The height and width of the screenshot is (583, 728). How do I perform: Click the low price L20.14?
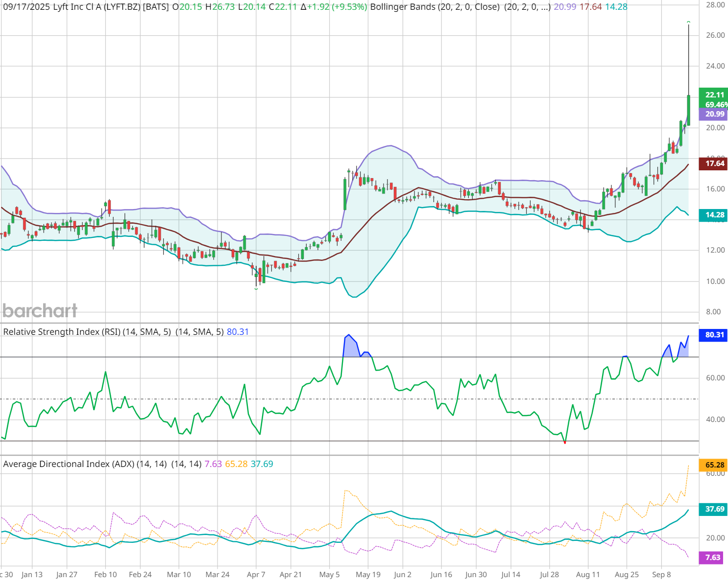pos(252,7)
